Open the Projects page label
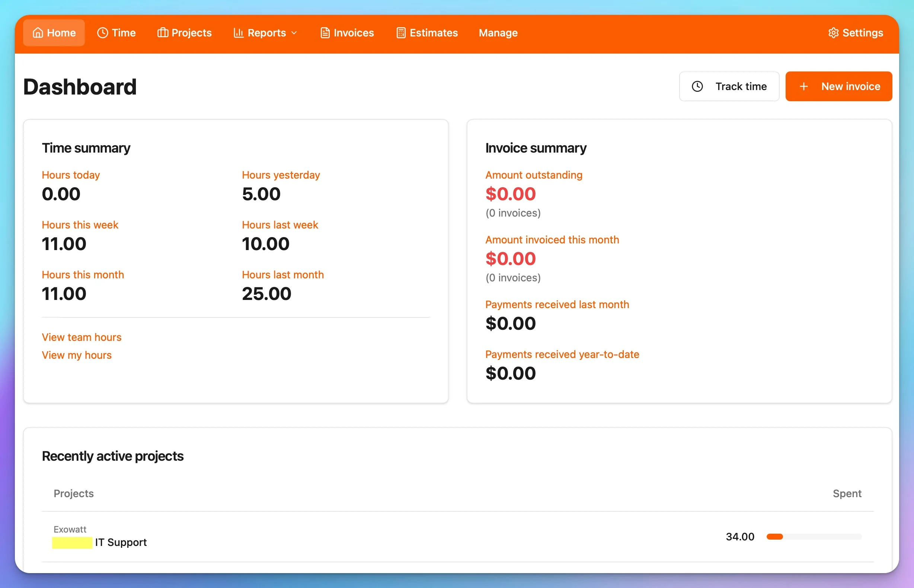914x588 pixels. pyautogui.click(x=191, y=33)
